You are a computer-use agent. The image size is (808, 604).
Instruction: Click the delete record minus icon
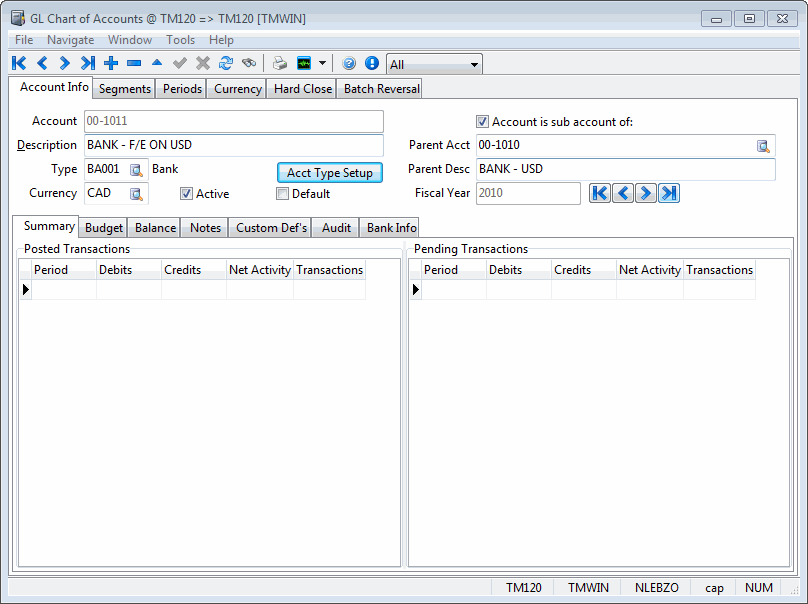134,63
